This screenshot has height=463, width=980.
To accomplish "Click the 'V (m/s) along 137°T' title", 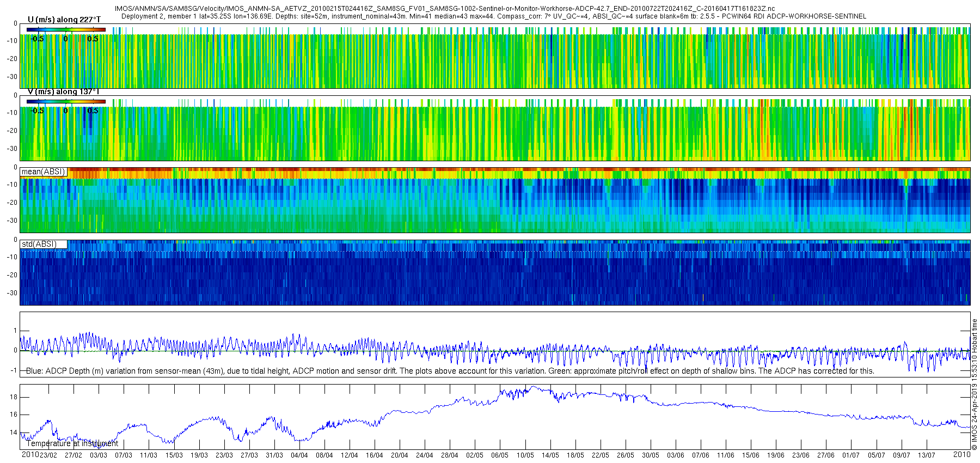I will point(64,92).
